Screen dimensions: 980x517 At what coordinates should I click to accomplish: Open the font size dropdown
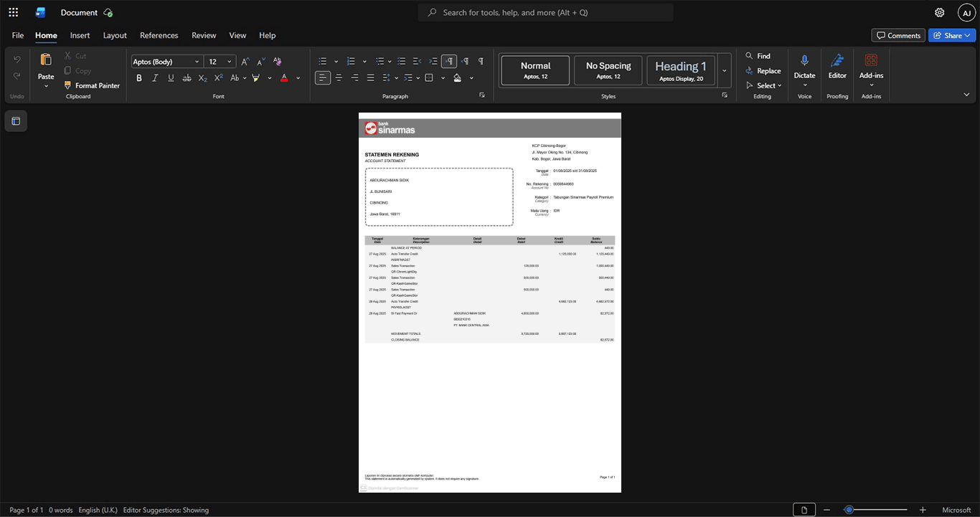click(230, 62)
